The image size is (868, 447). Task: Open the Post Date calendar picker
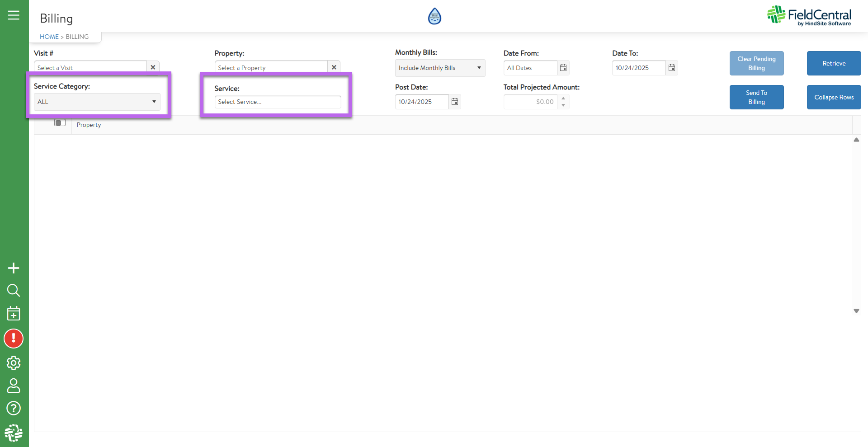[455, 102]
